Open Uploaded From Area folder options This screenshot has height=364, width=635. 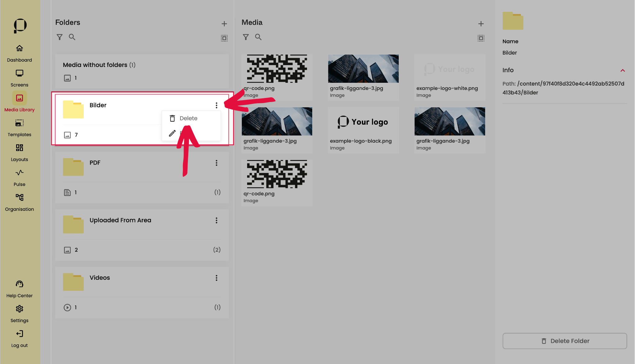point(216,220)
